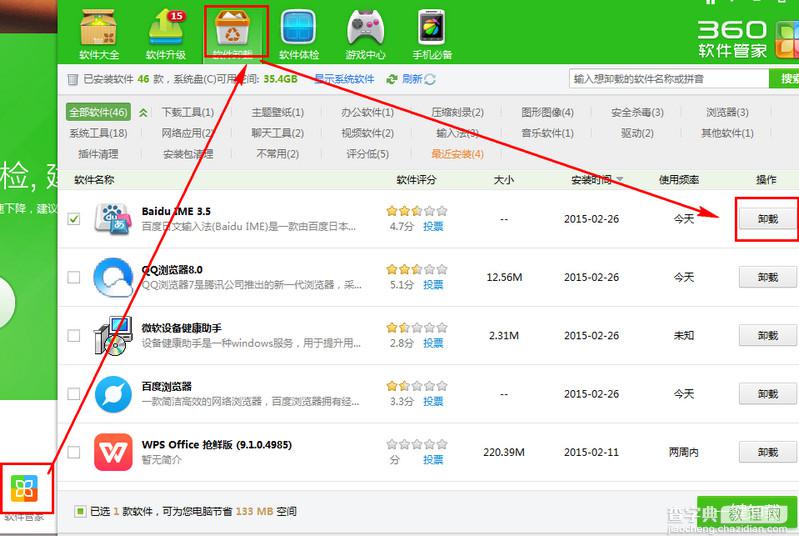Viewport: 799px width, 536px height.
Task: Click 投票 link for QQ浏览器8.0
Action: 433,285
